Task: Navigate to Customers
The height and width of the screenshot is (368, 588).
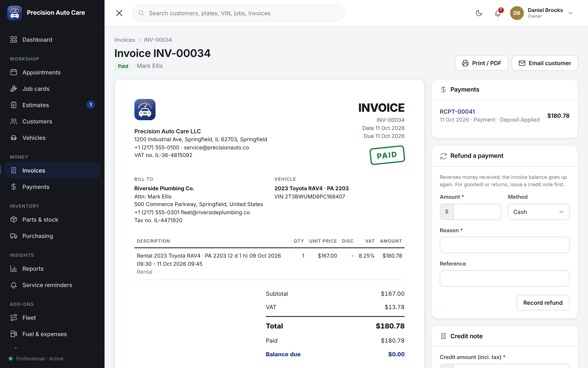Action: [52, 121]
